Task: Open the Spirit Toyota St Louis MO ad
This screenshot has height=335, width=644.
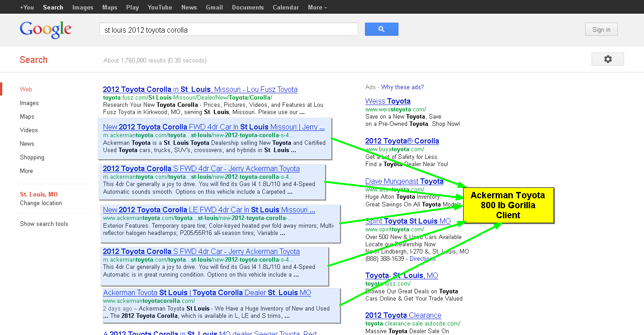Action: click(408, 221)
